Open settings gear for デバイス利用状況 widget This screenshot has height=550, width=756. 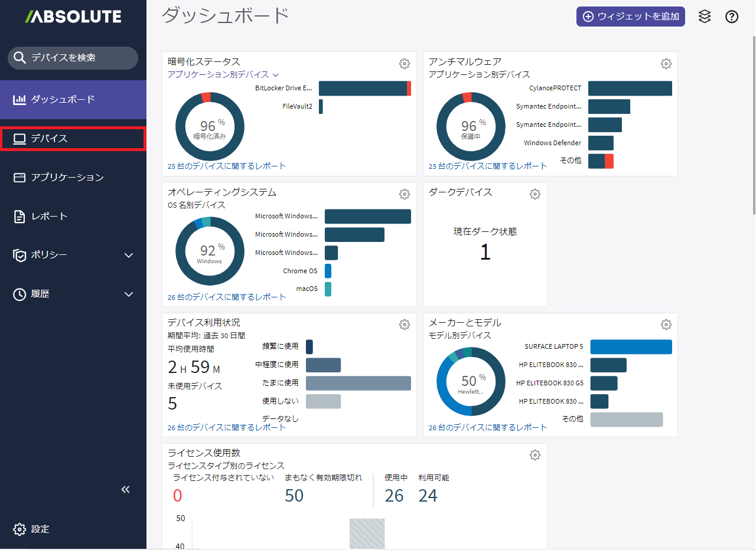405,325
